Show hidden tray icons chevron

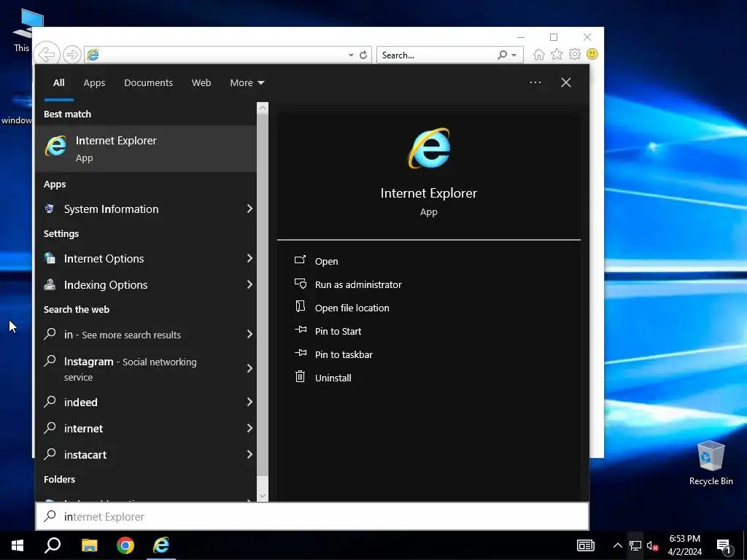pyautogui.click(x=617, y=545)
